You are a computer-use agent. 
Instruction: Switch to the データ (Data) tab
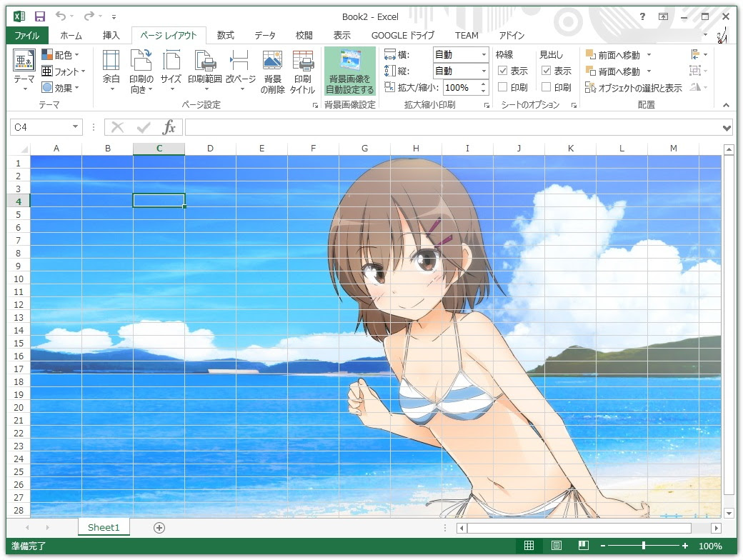click(264, 36)
